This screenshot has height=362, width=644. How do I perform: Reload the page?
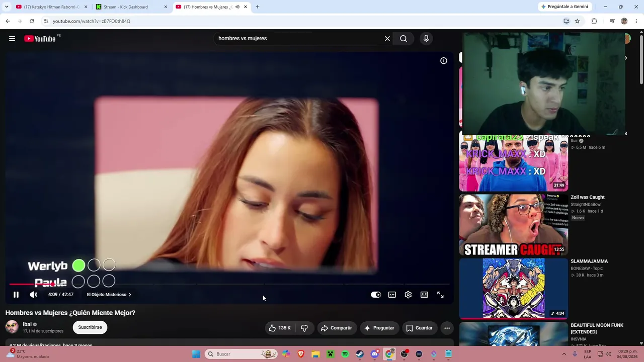coord(32,21)
